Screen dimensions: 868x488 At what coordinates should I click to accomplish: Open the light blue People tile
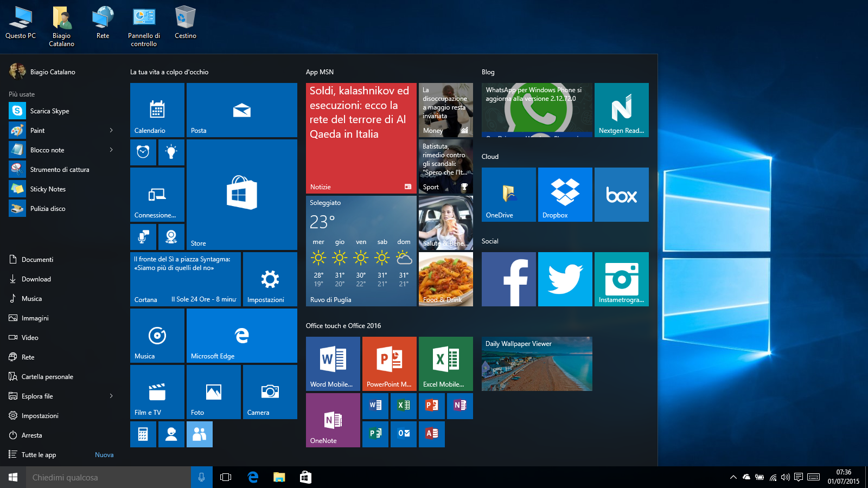[200, 434]
